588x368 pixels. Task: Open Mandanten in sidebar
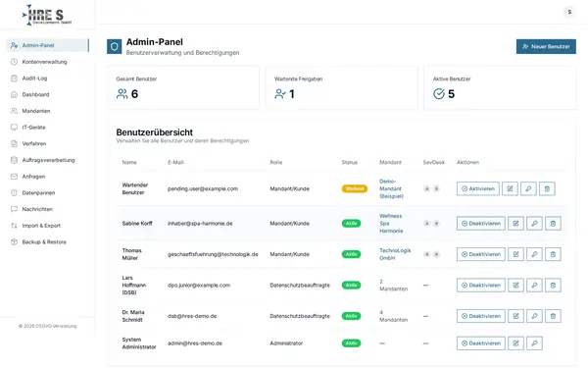pyautogui.click(x=48, y=111)
